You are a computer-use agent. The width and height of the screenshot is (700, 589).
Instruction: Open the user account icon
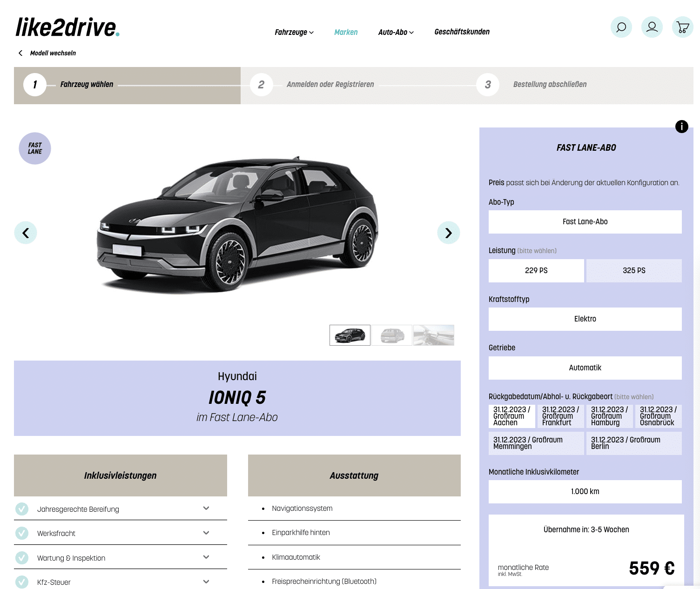point(652,27)
